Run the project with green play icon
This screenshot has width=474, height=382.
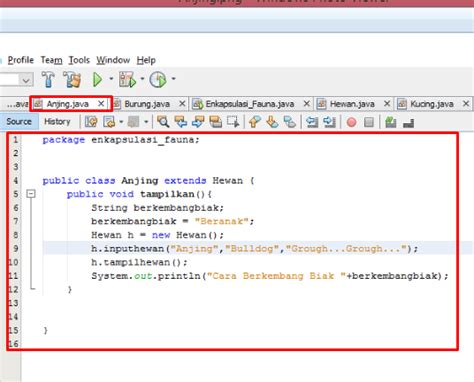click(x=97, y=80)
